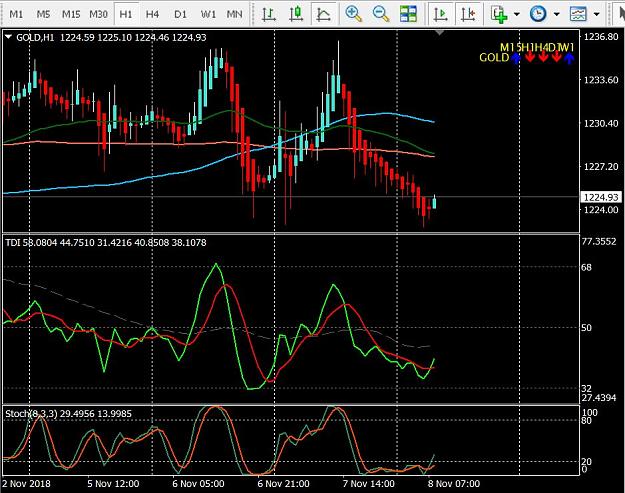Click TDI level 68 label
Screen dimensions: 625x493
(586, 267)
